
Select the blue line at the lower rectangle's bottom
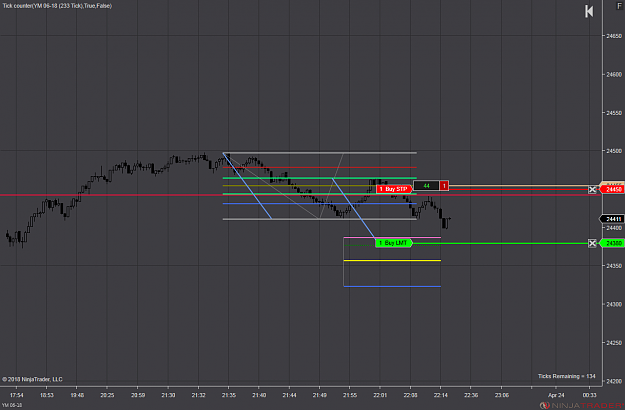click(392, 286)
